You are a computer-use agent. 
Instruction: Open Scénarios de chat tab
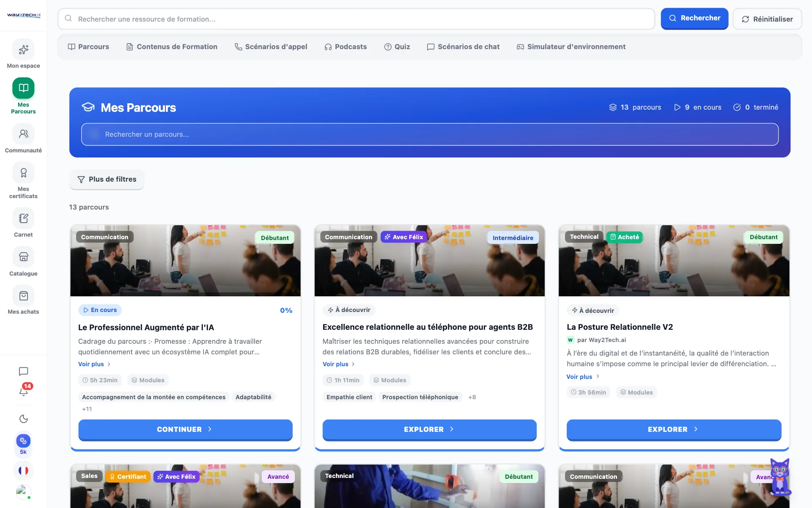(x=463, y=47)
